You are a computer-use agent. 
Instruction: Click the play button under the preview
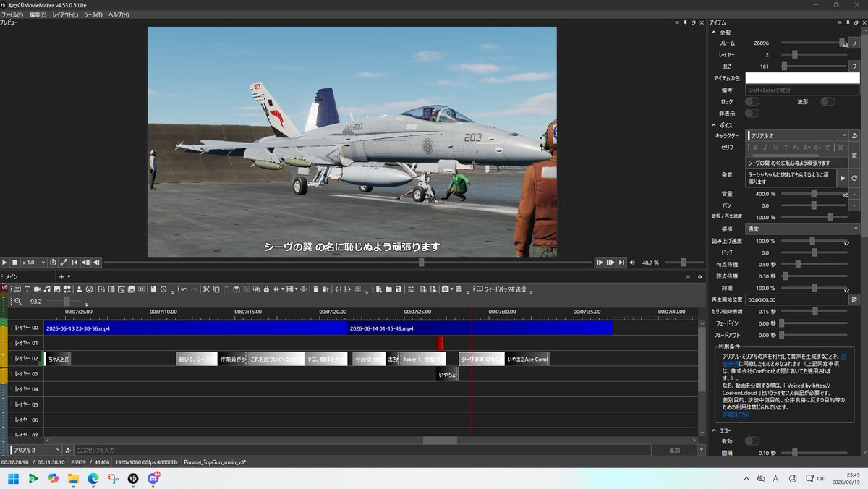[x=4, y=262]
